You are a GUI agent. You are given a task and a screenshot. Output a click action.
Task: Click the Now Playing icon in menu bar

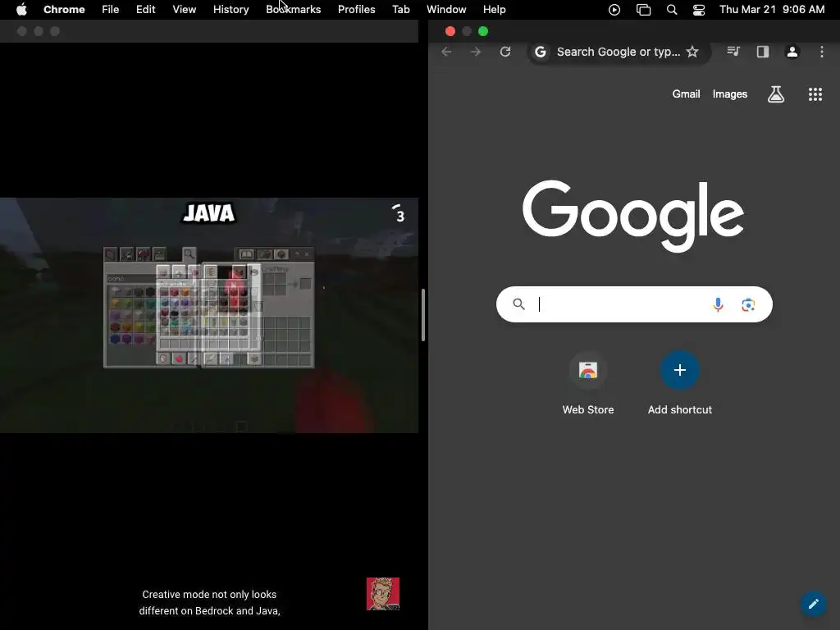pos(614,10)
